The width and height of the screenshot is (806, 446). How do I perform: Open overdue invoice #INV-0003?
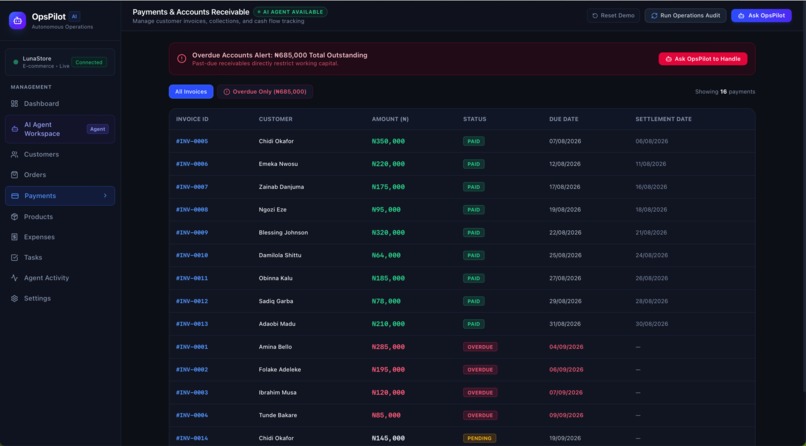(192, 393)
